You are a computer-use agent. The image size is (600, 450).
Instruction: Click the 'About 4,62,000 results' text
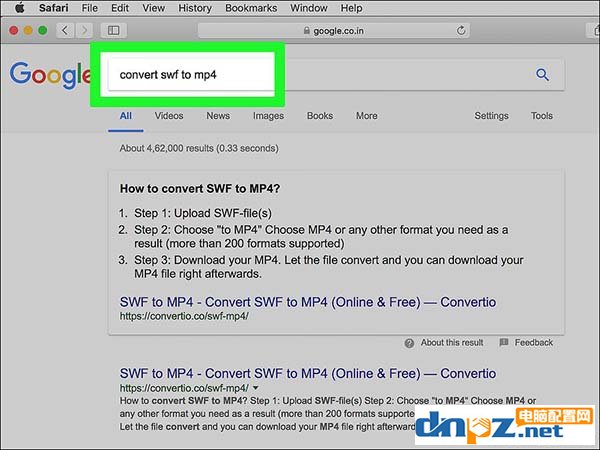pos(199,148)
